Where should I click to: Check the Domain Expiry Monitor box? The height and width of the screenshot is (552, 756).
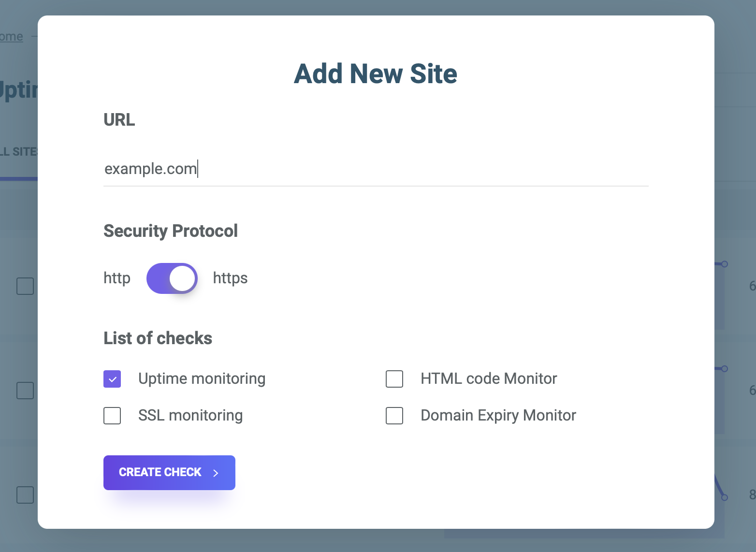coord(394,416)
